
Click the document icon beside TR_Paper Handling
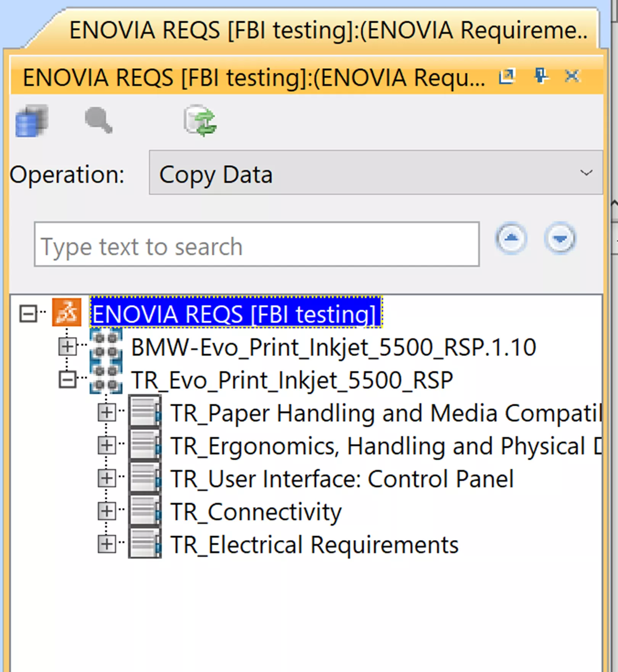(145, 411)
